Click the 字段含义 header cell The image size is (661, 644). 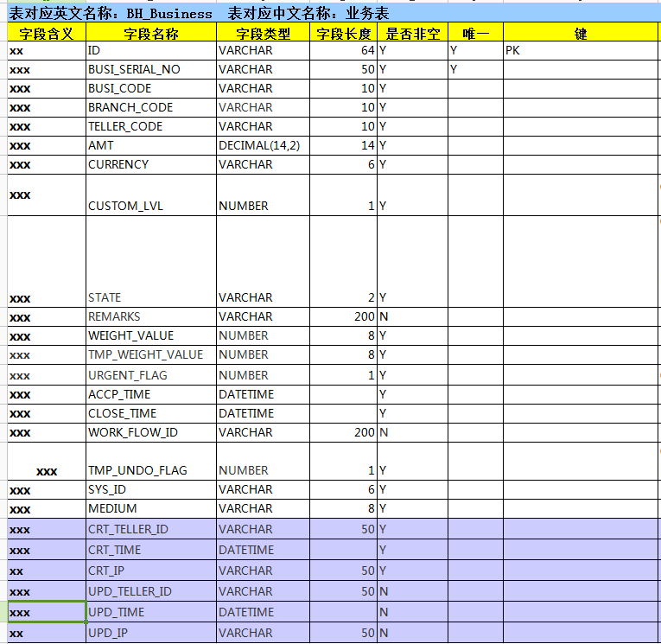click(47, 33)
